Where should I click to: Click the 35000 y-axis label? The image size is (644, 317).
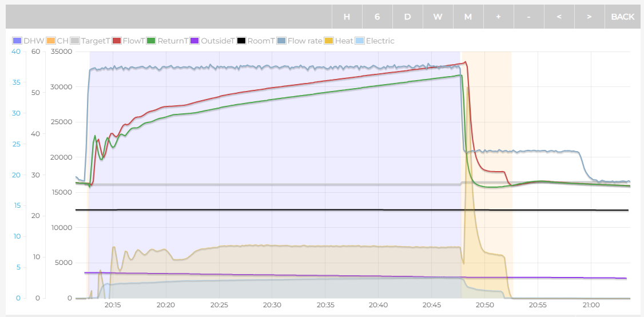point(62,52)
